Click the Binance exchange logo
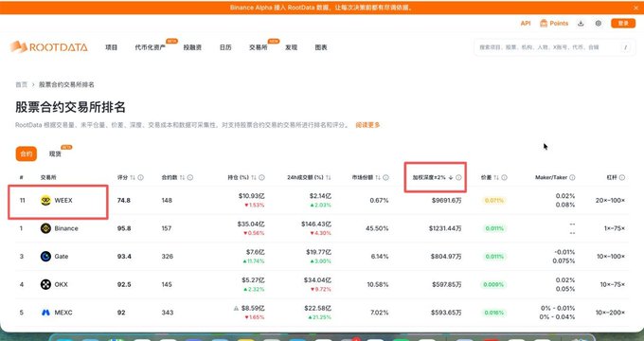Image resolution: width=644 pixels, height=341 pixels. click(x=45, y=228)
